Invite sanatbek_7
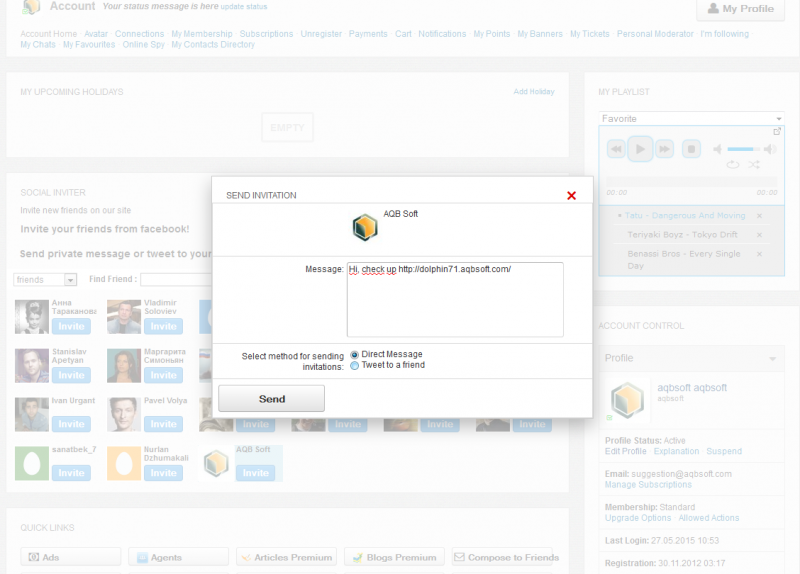Screen dimensions: 800x574 [x=71, y=473]
